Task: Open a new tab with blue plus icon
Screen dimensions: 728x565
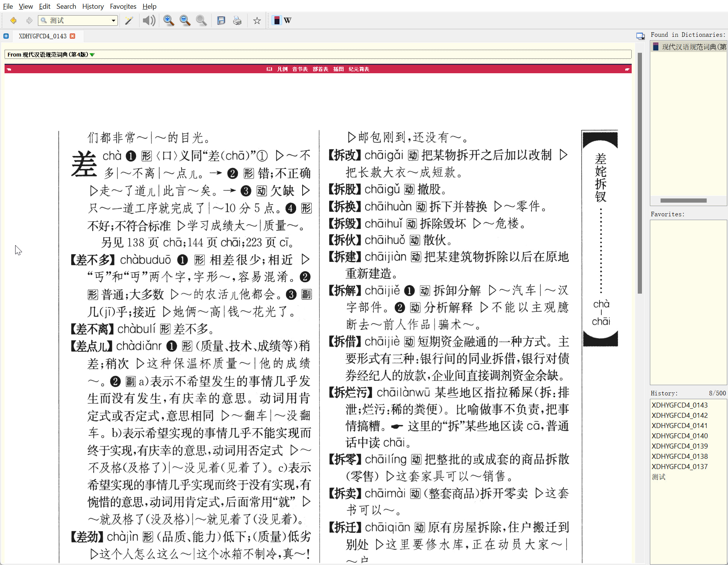Action: [x=6, y=36]
